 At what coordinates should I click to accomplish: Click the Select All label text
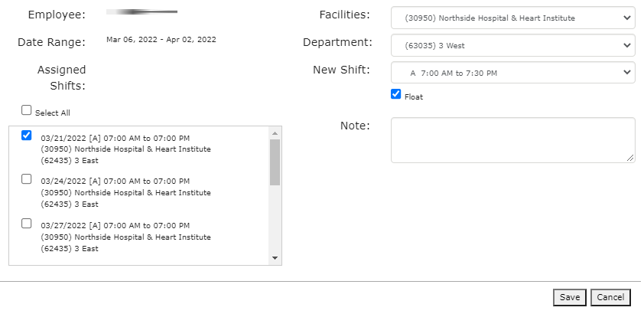(x=53, y=113)
